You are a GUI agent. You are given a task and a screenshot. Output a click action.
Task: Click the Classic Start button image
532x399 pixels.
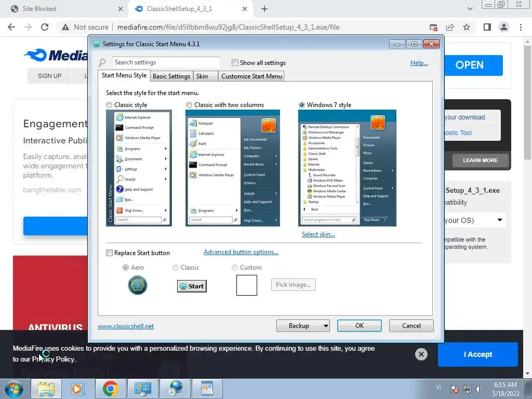tap(192, 286)
